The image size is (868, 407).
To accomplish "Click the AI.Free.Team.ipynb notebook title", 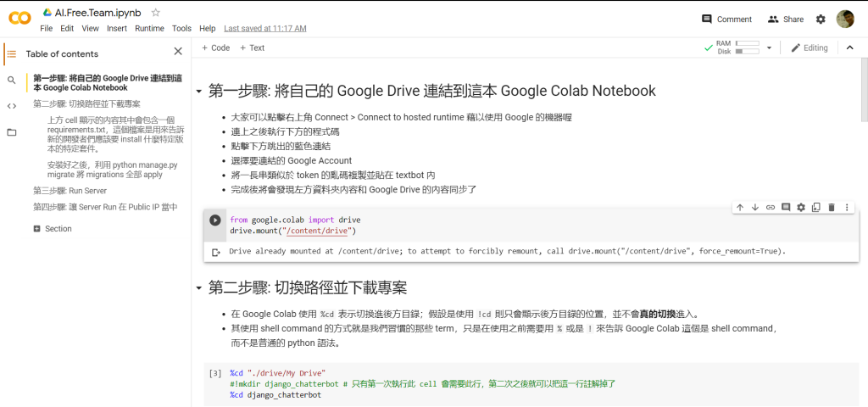I will [100, 12].
